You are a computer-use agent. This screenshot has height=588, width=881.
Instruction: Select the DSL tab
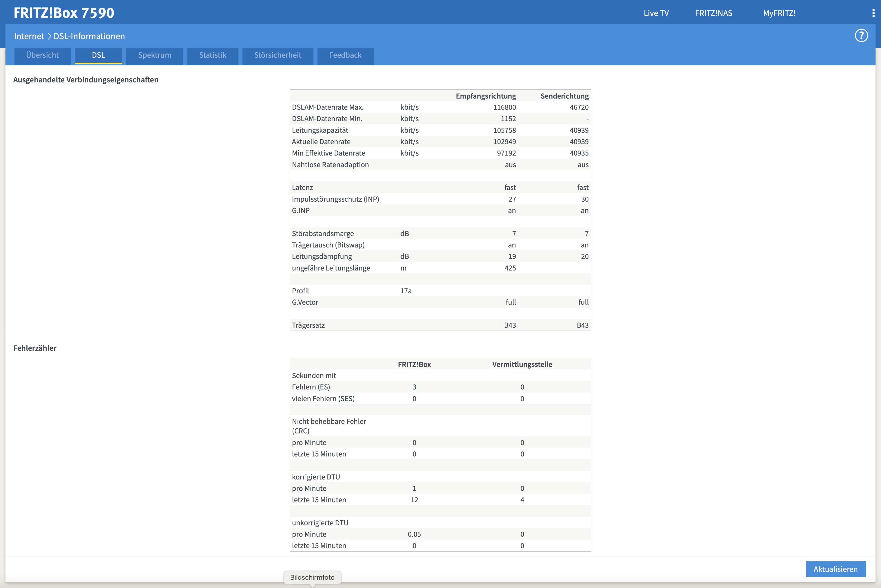[98, 56]
